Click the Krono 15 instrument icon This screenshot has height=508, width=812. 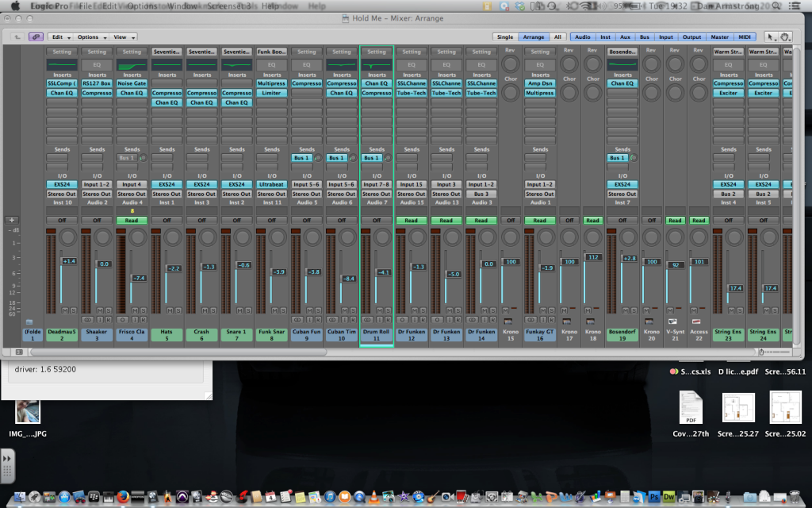click(x=507, y=322)
